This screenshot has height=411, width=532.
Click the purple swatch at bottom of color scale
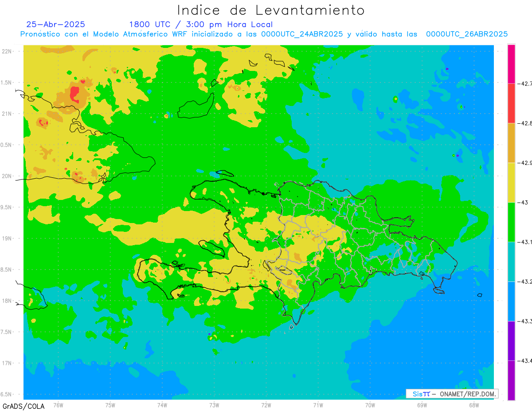(511, 380)
